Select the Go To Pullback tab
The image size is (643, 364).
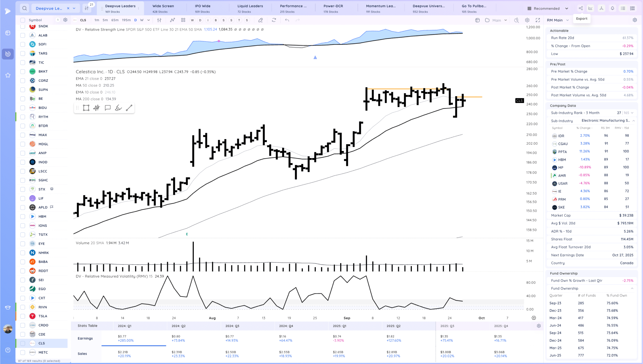coord(474,8)
